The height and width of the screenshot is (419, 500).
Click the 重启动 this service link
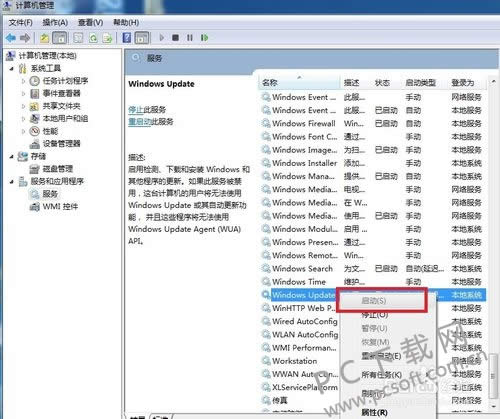tap(139, 122)
